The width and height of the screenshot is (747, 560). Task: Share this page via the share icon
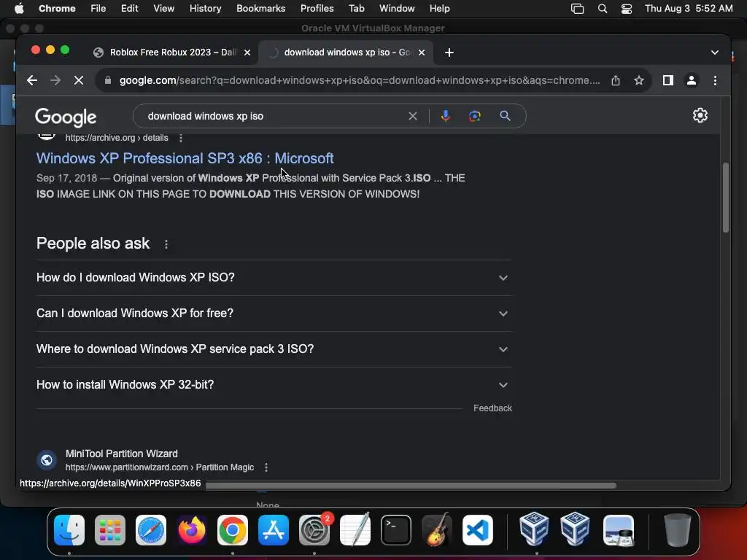click(x=616, y=80)
